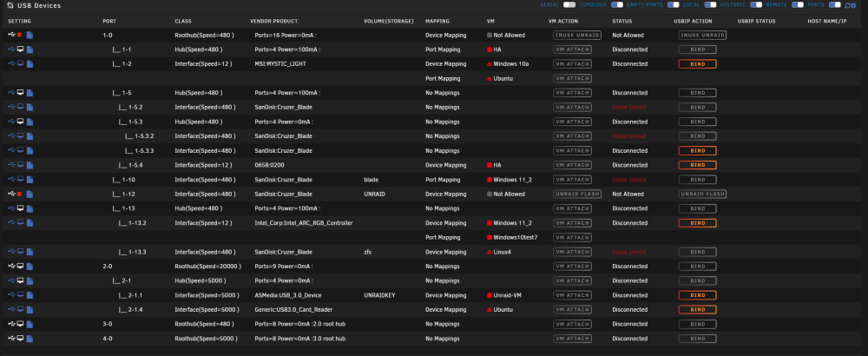Image resolution: width=868 pixels, height=356 pixels.
Task: Bind ASMedia:USB_3.0_Device on port 2-1.1
Action: coord(698,295)
